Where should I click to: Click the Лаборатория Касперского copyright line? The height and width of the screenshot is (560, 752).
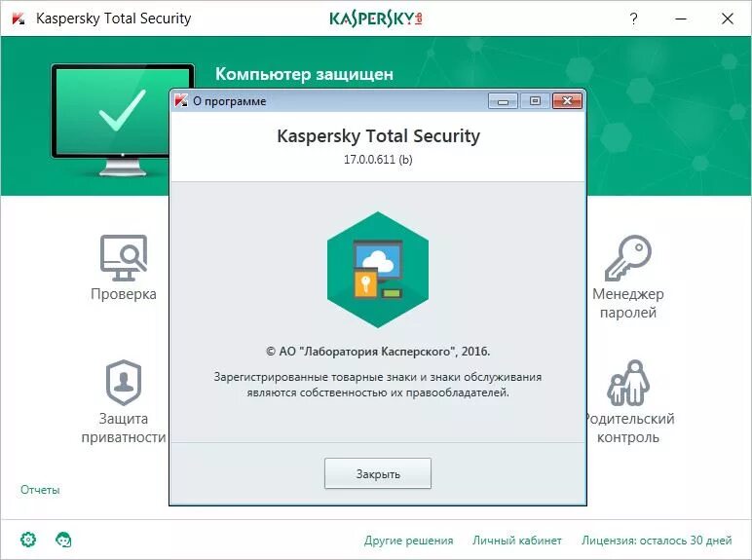[378, 352]
